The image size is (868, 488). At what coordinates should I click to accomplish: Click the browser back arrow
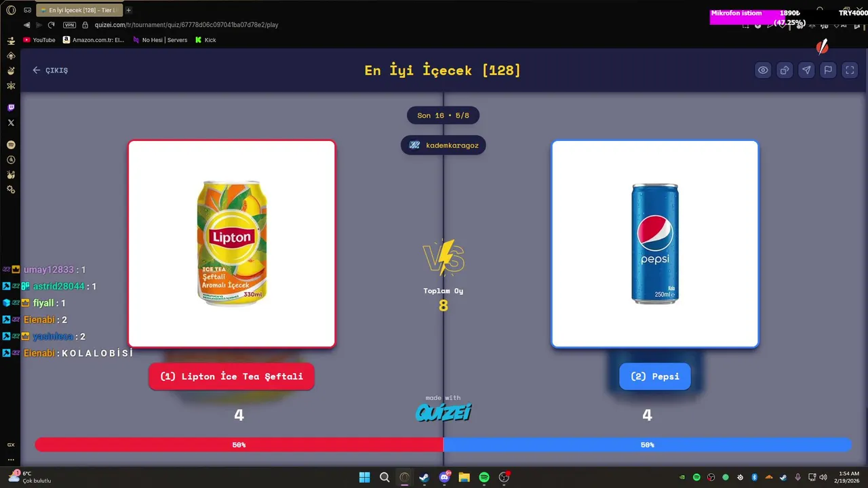tap(27, 24)
